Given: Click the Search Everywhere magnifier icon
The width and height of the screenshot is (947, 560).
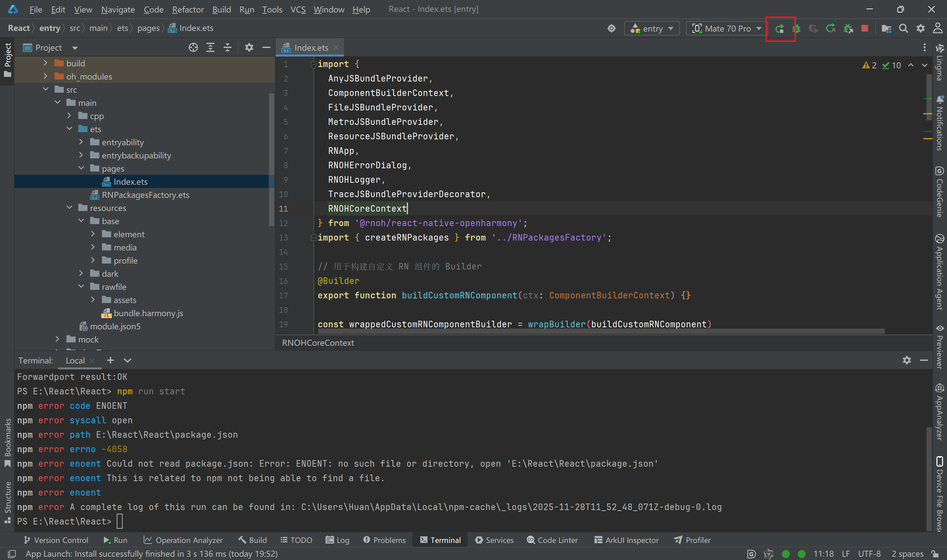Looking at the screenshot, I should pos(903,29).
